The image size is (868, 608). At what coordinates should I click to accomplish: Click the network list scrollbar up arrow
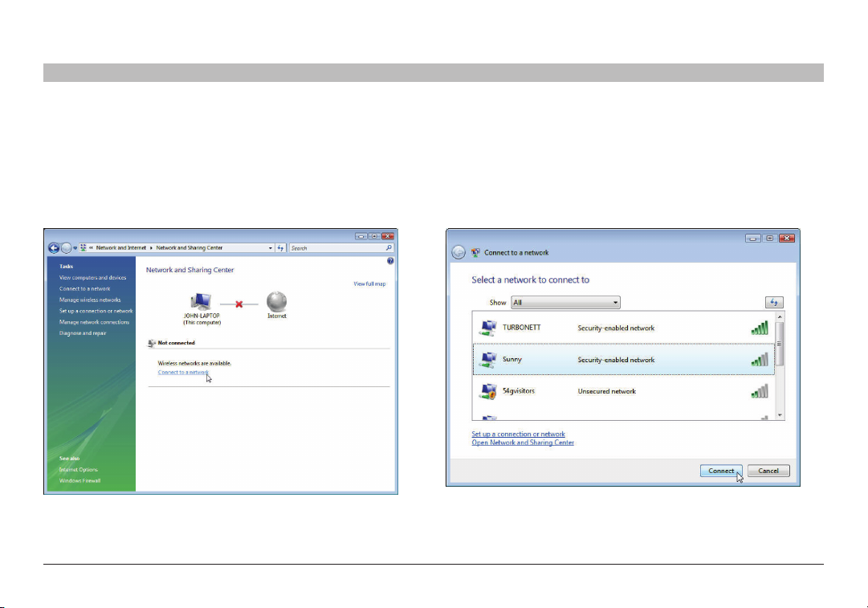click(x=780, y=316)
